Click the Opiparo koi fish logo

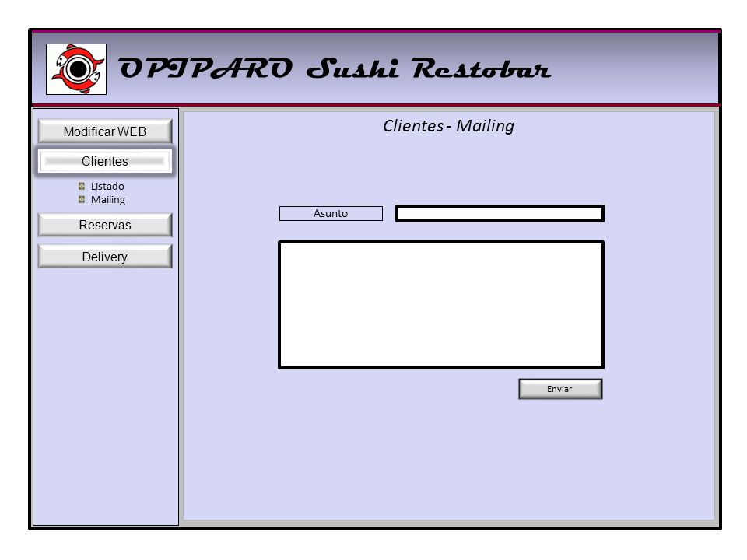[76, 69]
